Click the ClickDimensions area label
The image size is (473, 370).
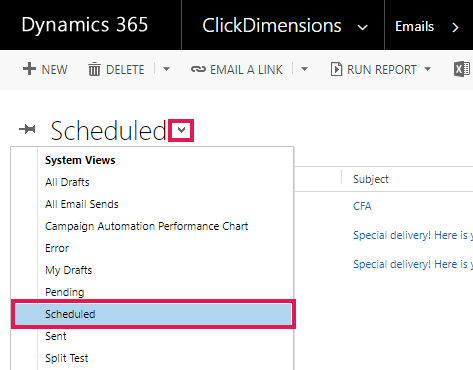click(x=272, y=25)
